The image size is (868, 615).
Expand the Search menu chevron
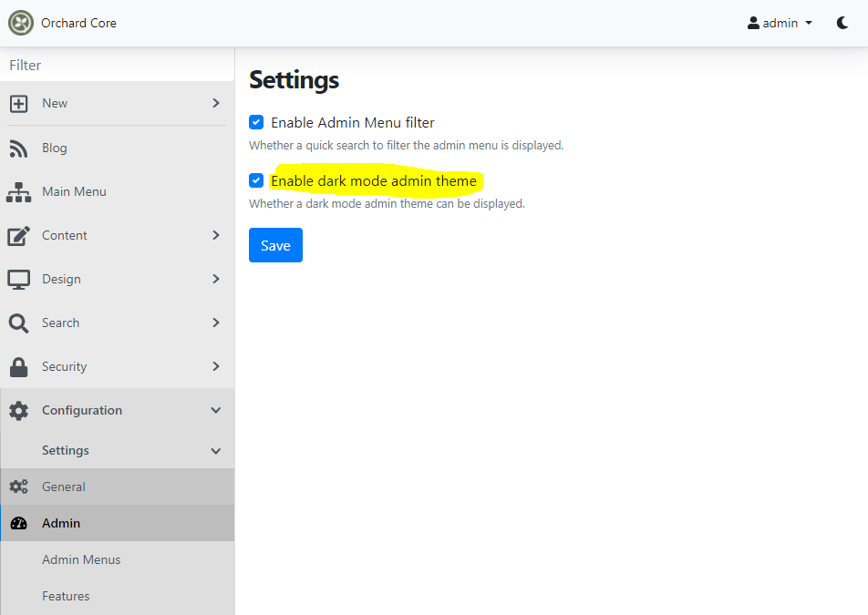click(x=216, y=323)
